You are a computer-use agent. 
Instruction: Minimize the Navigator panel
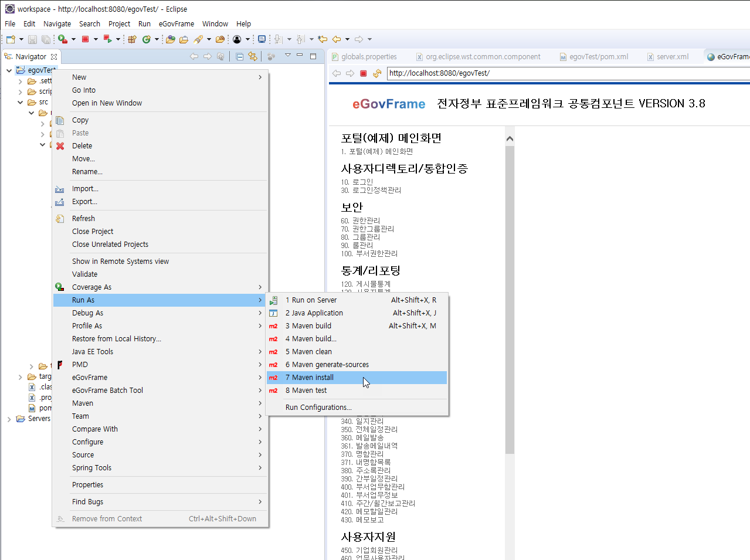300,55
